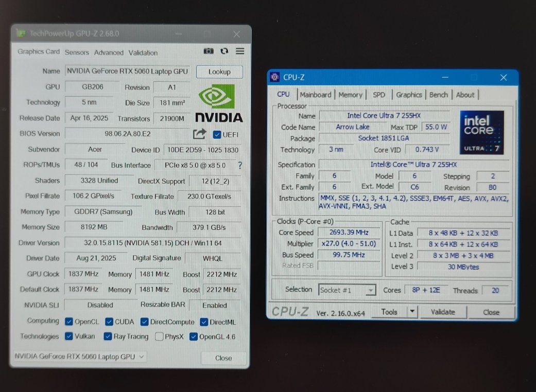Toggle the CUDA checkbox
This screenshot has width=536, height=392.
pyautogui.click(x=109, y=322)
